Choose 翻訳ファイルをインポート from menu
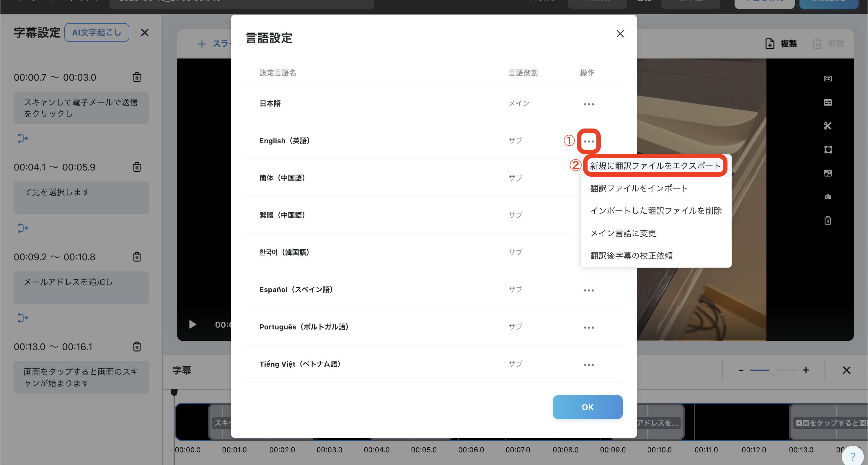868x465 pixels. click(x=639, y=188)
